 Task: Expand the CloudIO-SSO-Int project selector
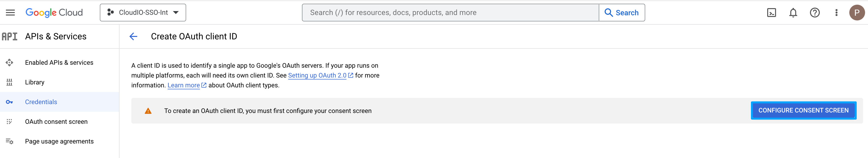coord(143,13)
